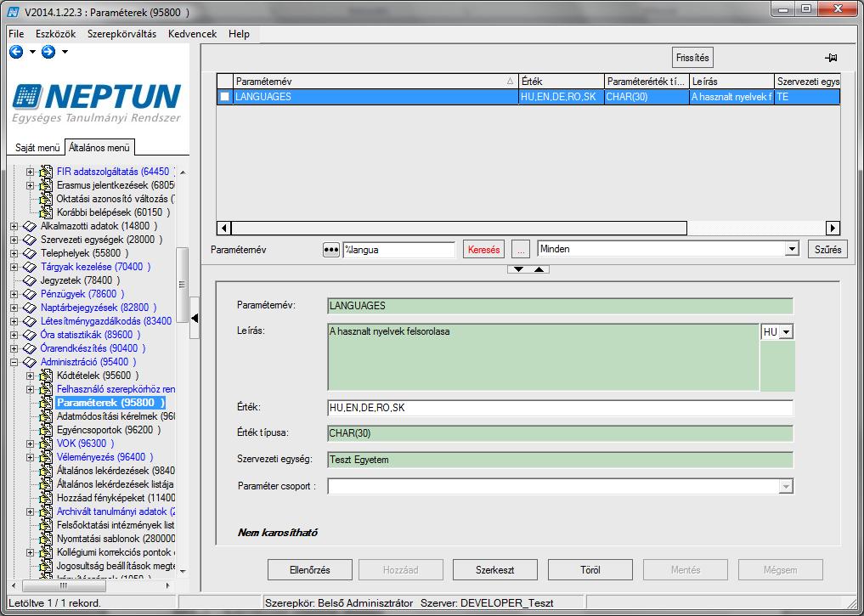Open the Minden filter dropdown
This screenshot has width=864, height=616.
point(792,249)
